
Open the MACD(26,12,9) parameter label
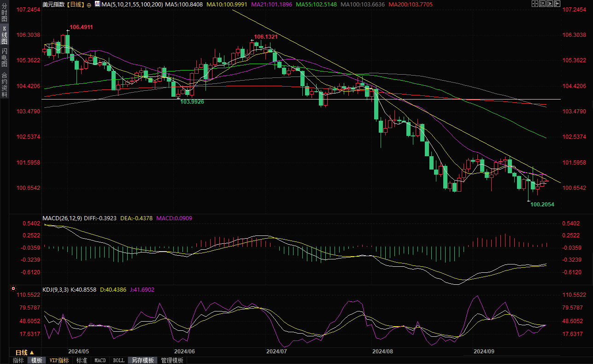click(62, 218)
